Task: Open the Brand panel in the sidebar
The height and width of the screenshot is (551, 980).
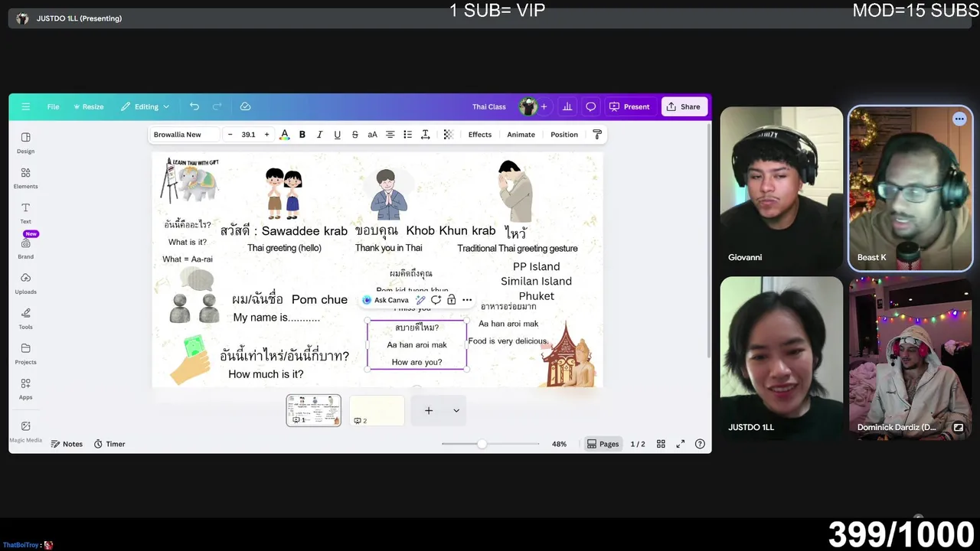Action: click(25, 248)
